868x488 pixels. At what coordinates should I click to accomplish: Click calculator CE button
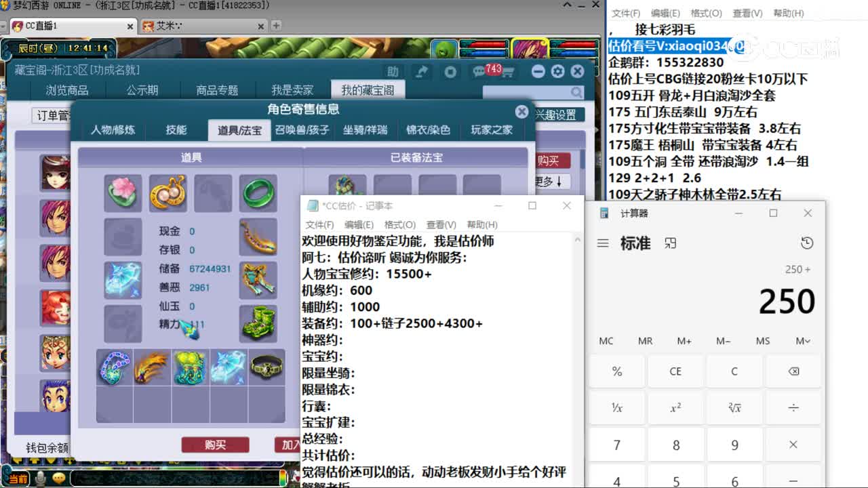pos(675,371)
